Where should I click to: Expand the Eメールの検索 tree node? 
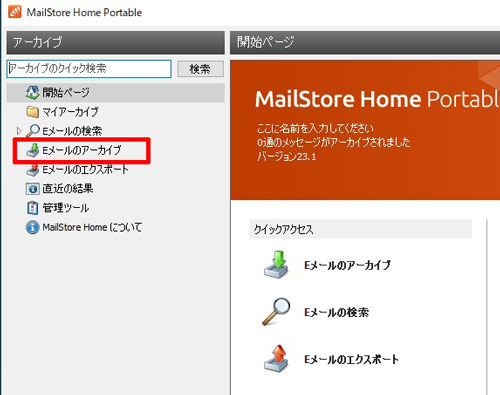pos(19,131)
